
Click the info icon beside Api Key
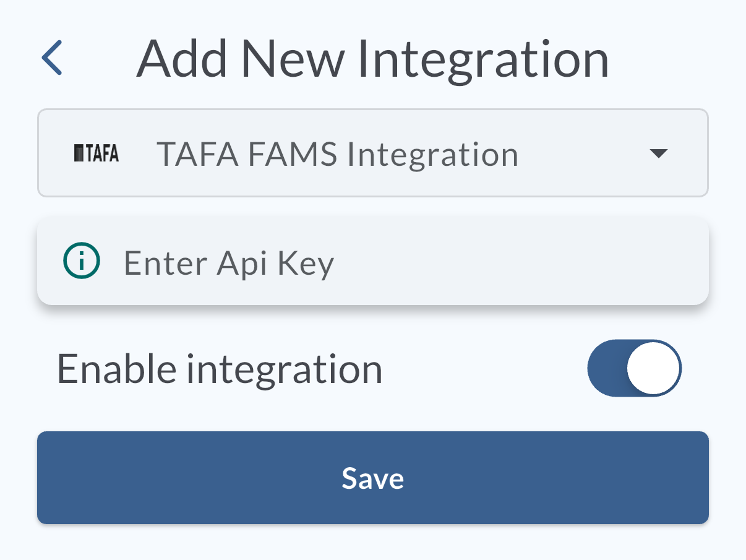pos(82,262)
